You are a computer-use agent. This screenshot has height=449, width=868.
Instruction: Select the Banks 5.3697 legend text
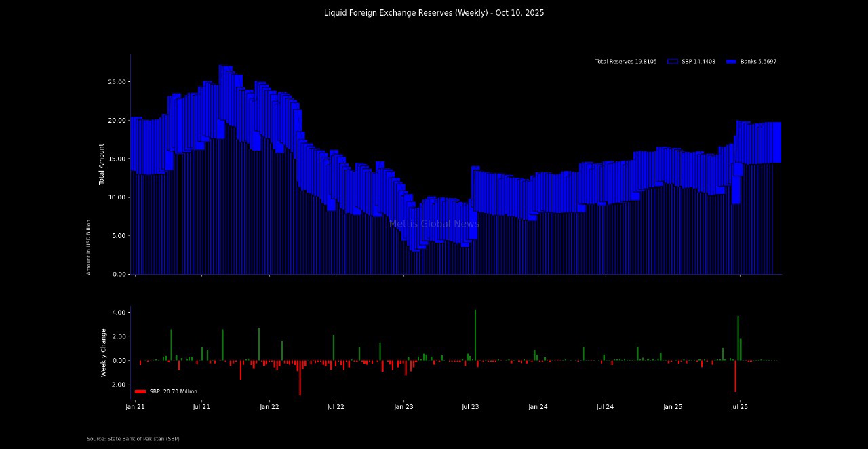point(758,62)
